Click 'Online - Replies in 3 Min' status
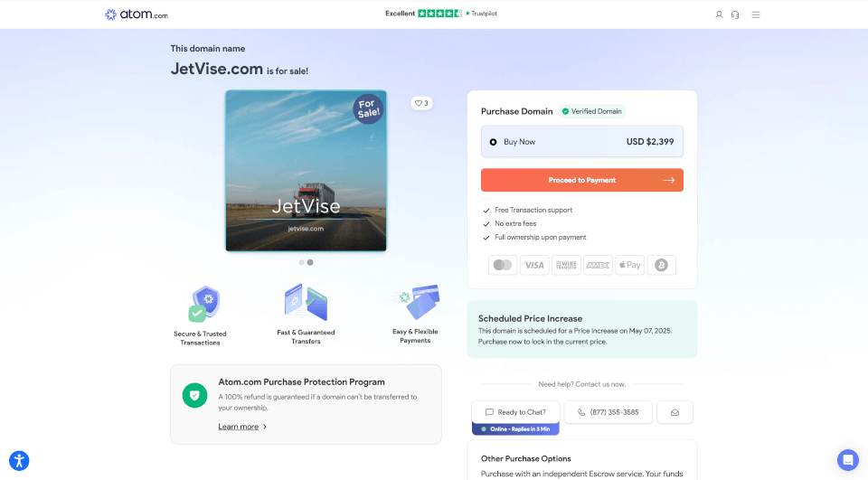The width and height of the screenshot is (868, 480). coord(515,429)
